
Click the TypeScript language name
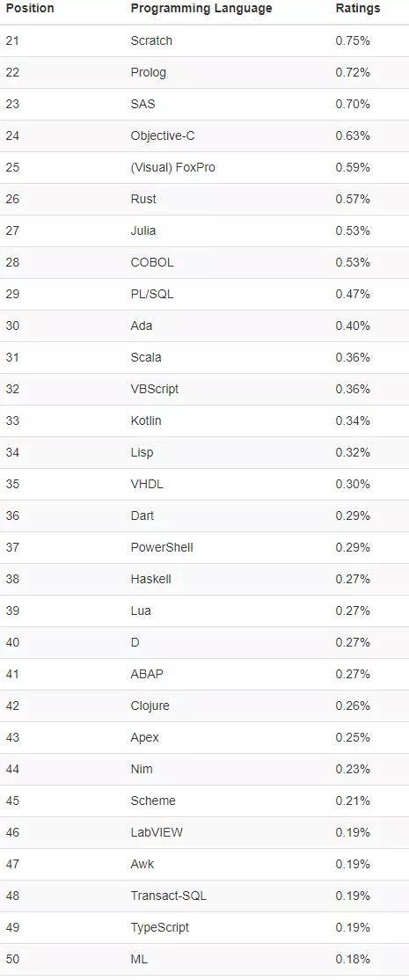[x=160, y=927]
